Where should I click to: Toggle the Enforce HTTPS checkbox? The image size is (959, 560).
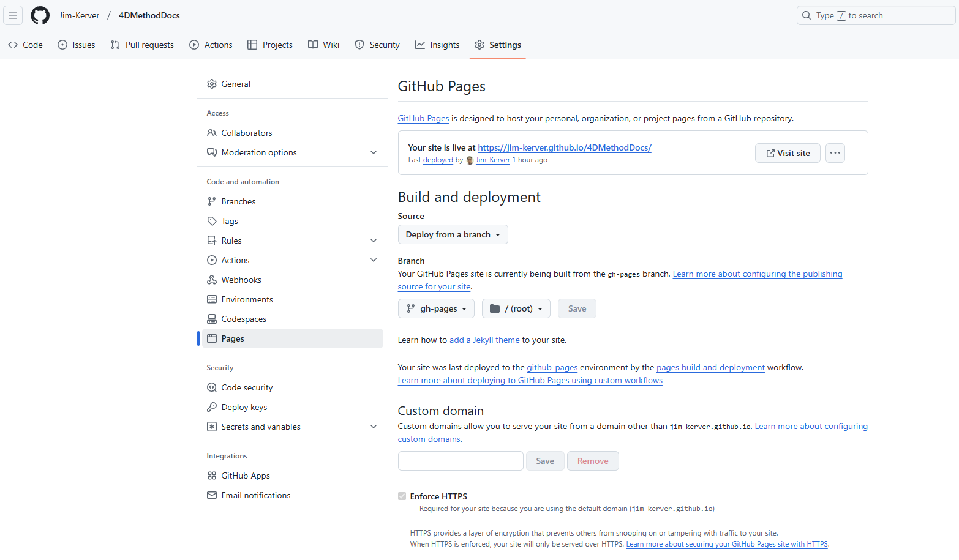pos(402,496)
